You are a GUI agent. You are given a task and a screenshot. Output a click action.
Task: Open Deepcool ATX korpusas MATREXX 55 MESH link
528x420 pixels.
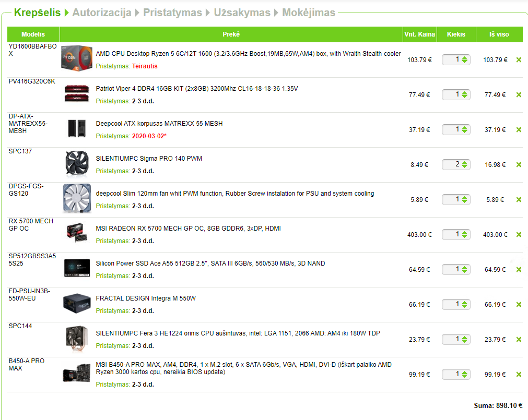tap(159, 124)
